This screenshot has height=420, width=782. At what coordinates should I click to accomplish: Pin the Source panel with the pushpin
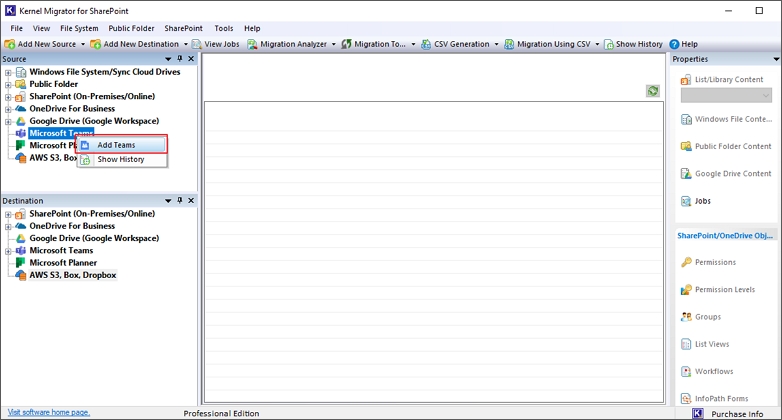[180, 59]
